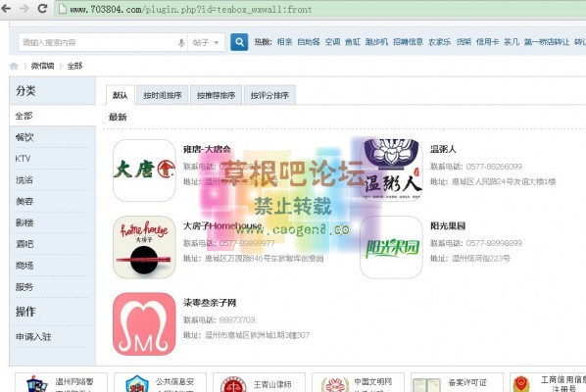The image size is (586, 392).
Task: Switch to 按评分排序 tab
Action: 269,95
